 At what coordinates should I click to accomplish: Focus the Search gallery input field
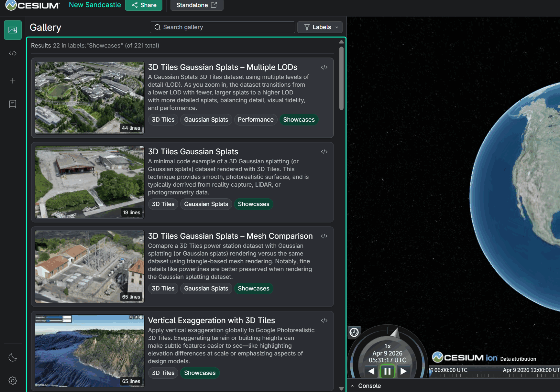222,27
